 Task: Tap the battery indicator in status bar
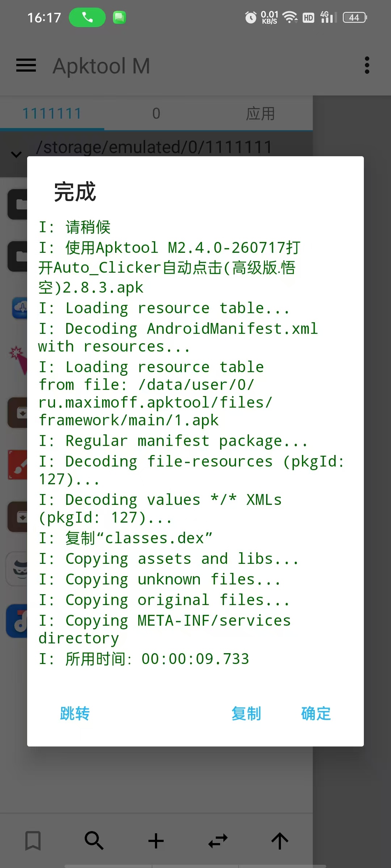tap(355, 17)
